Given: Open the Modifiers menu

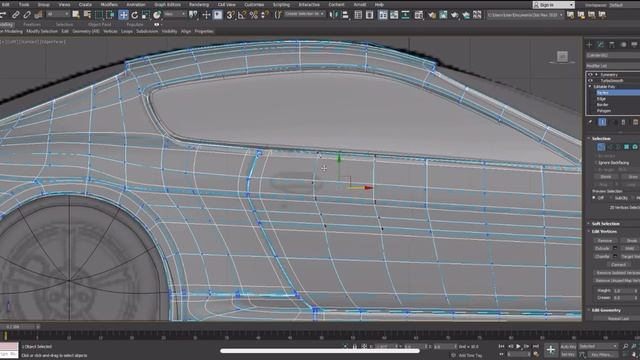Looking at the screenshot, I should click(x=109, y=4).
